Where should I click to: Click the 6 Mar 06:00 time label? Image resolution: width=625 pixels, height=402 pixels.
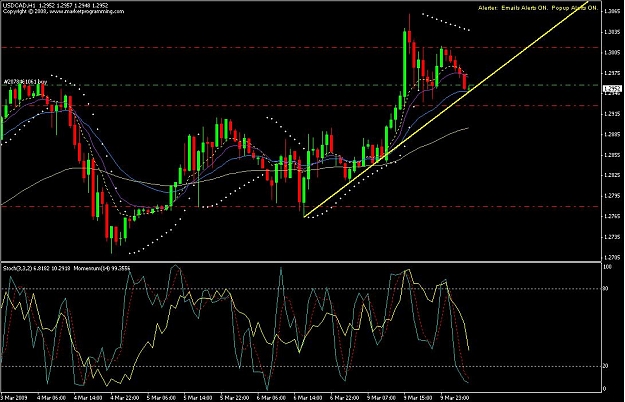click(x=272, y=398)
